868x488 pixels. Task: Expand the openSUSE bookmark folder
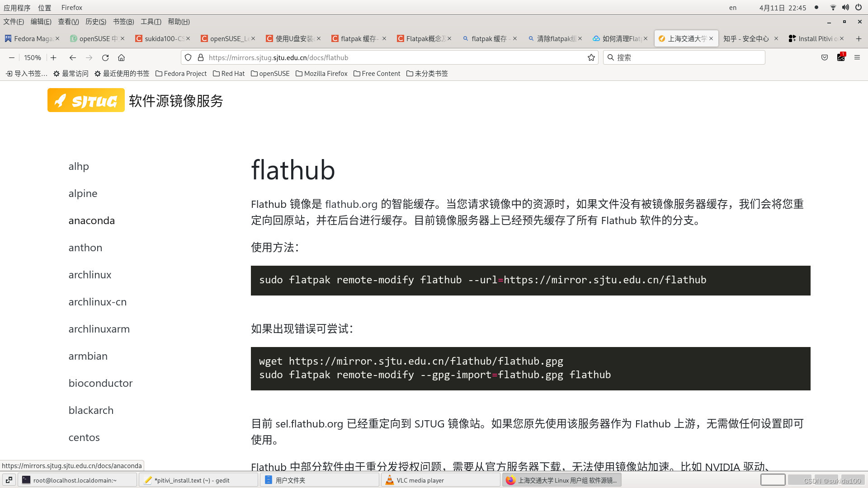pyautogui.click(x=270, y=73)
